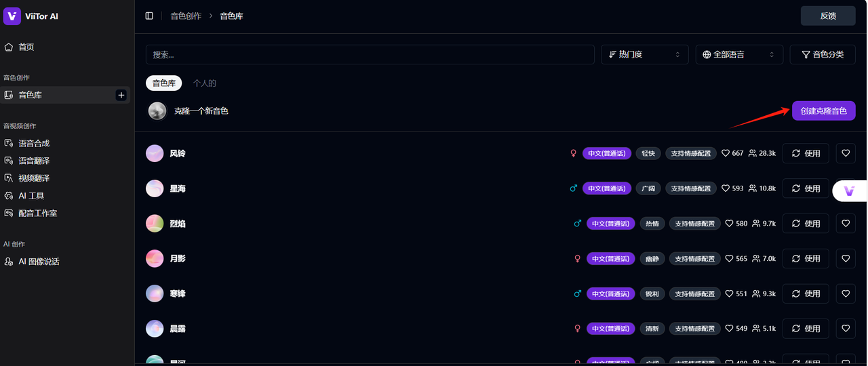Open 语音合成 from the sidebar
Image resolution: width=868 pixels, height=366 pixels.
pos(34,143)
